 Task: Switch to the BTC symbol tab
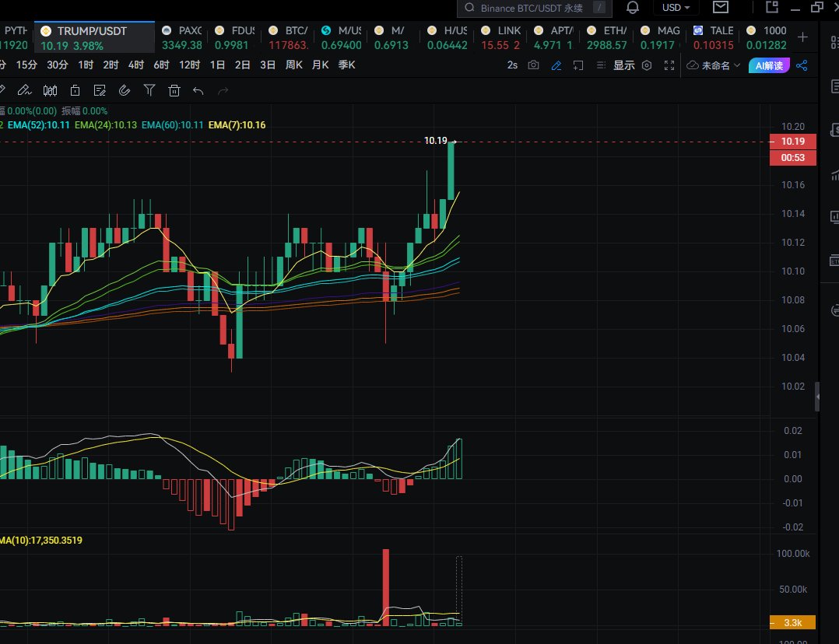point(289,37)
